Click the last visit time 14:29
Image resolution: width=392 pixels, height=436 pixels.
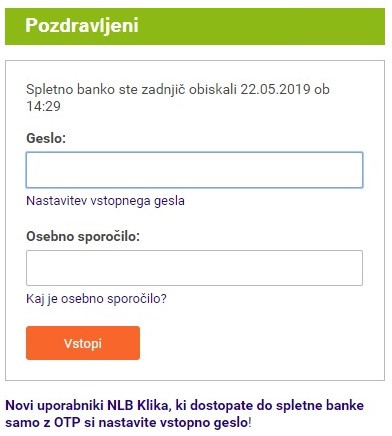tap(43, 106)
